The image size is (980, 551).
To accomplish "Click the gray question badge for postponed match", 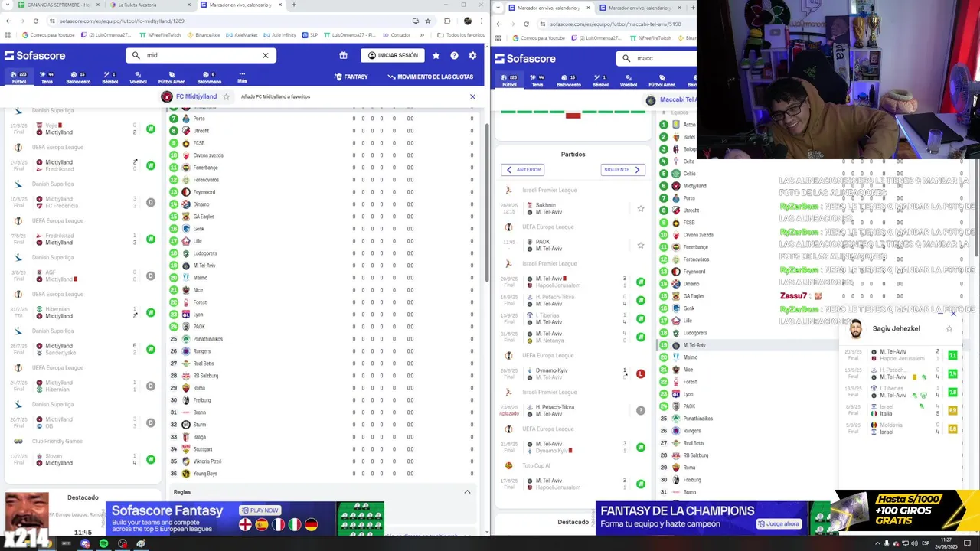I will click(641, 410).
